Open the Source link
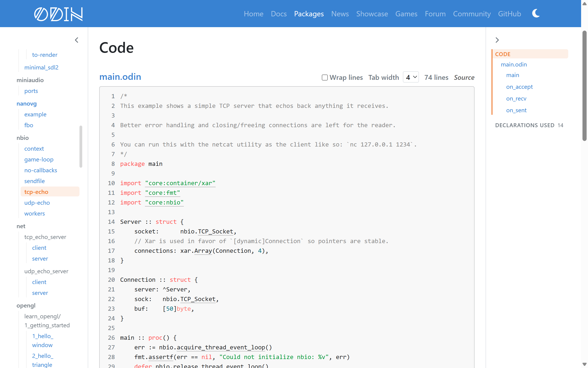 [x=464, y=78]
